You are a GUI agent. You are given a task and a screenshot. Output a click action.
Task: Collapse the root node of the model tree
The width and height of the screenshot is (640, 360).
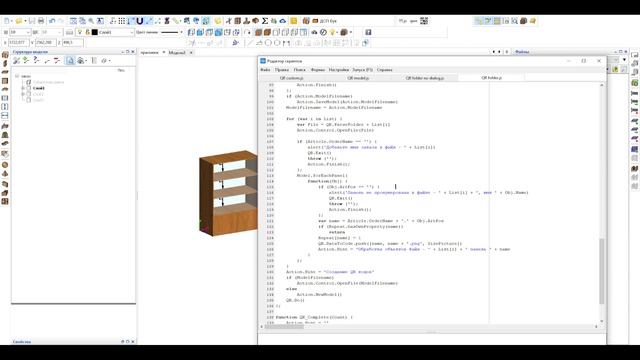click(17, 76)
